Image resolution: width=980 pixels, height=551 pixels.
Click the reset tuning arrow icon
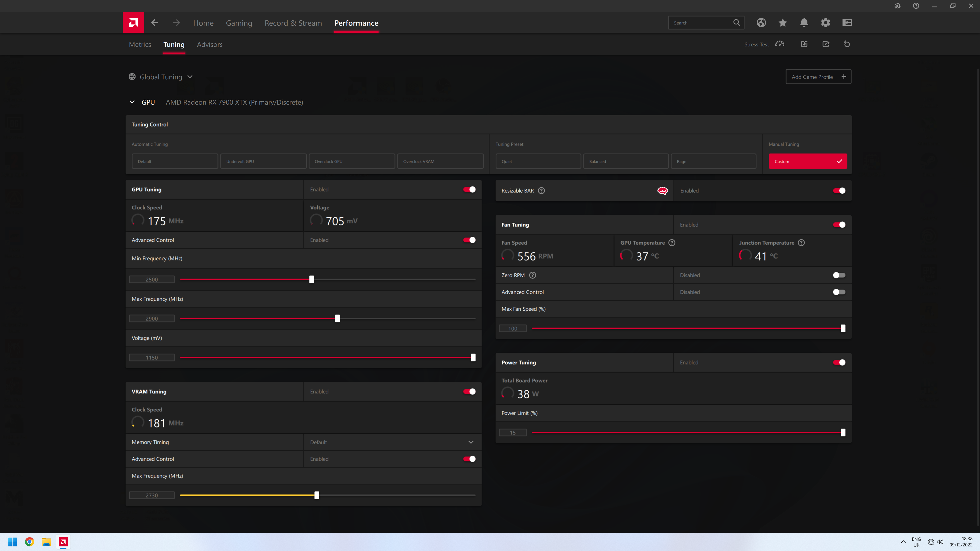[847, 44]
